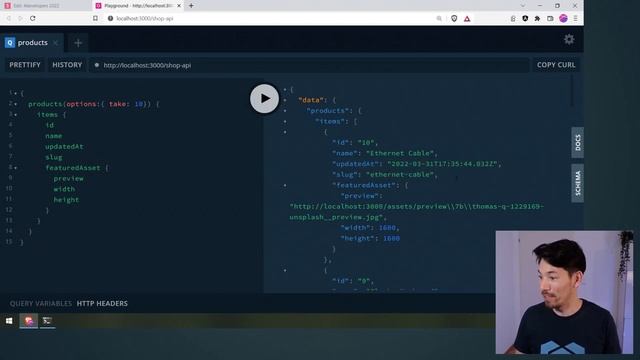Click the dark round extension icon in toolbar
This screenshot has height=360, width=640.
click(525, 18)
